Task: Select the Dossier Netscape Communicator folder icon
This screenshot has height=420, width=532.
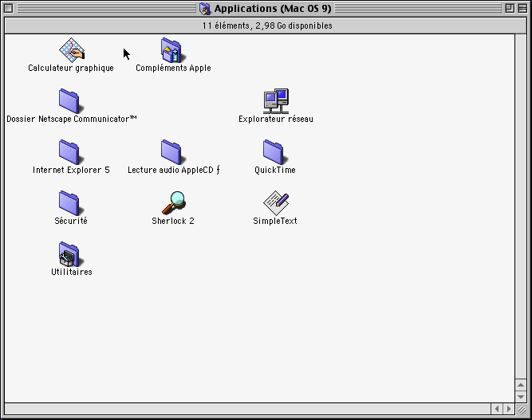Action: 70,101
